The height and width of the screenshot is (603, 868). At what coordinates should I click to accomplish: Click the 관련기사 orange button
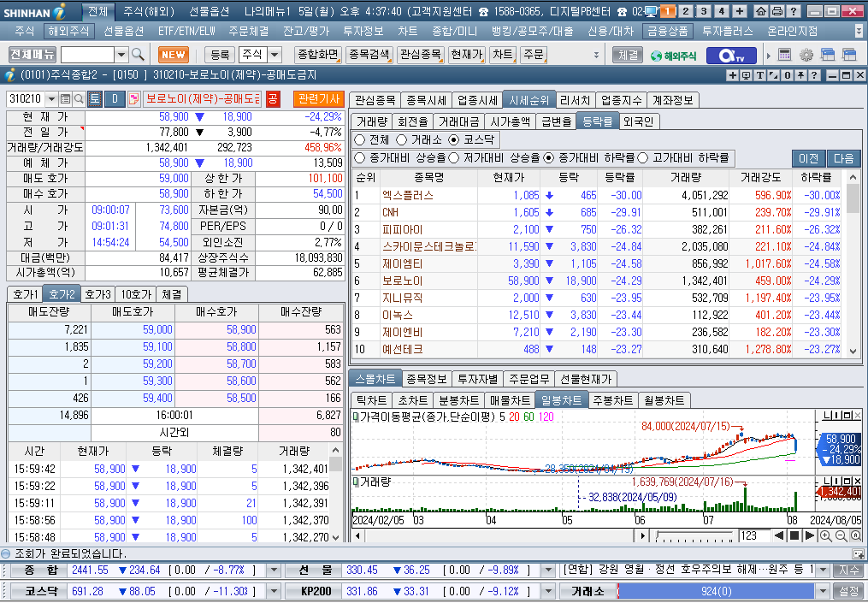pyautogui.click(x=318, y=98)
